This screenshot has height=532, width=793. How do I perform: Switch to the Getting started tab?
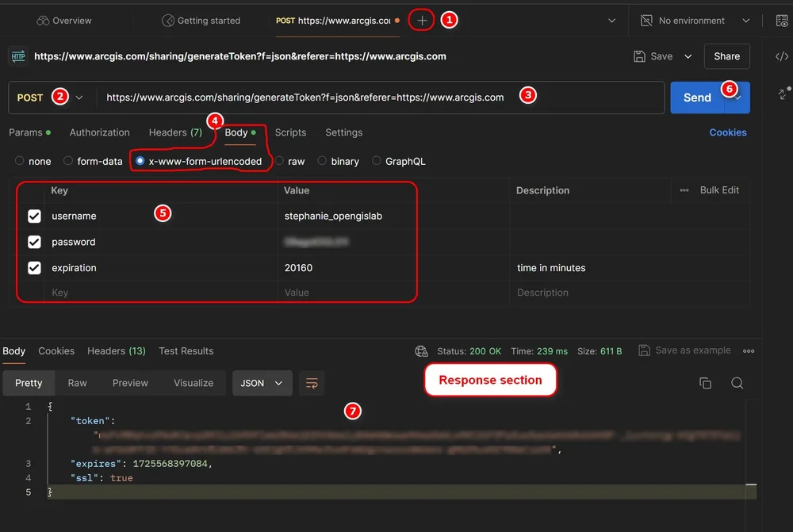(201, 21)
